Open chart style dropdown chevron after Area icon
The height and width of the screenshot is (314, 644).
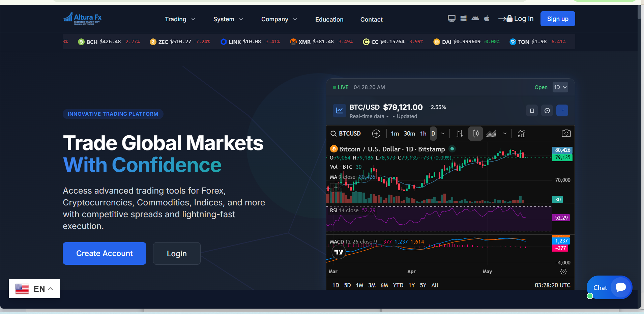pyautogui.click(x=505, y=134)
